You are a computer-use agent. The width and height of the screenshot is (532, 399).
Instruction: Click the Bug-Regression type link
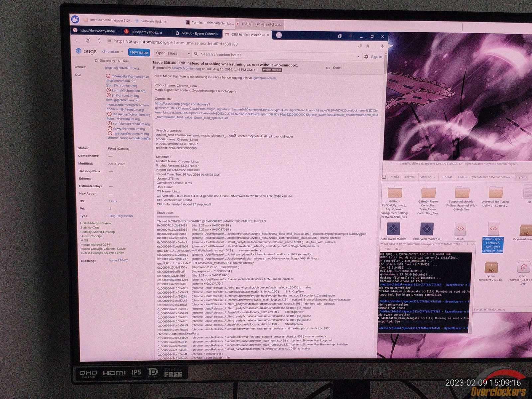point(121,216)
